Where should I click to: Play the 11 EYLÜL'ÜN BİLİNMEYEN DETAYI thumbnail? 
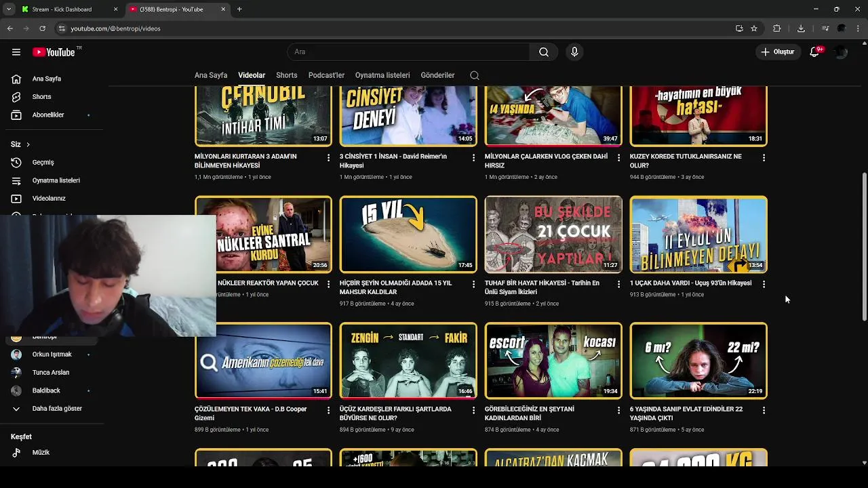pyautogui.click(x=698, y=235)
